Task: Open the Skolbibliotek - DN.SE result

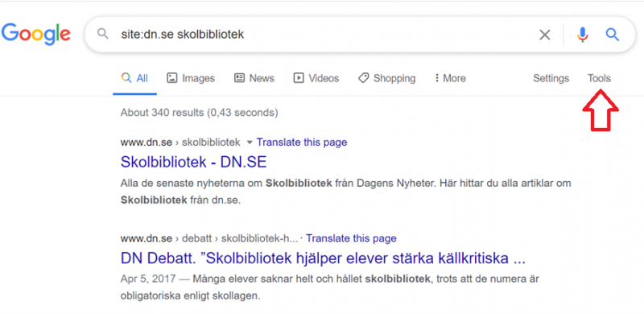Action: click(x=193, y=162)
